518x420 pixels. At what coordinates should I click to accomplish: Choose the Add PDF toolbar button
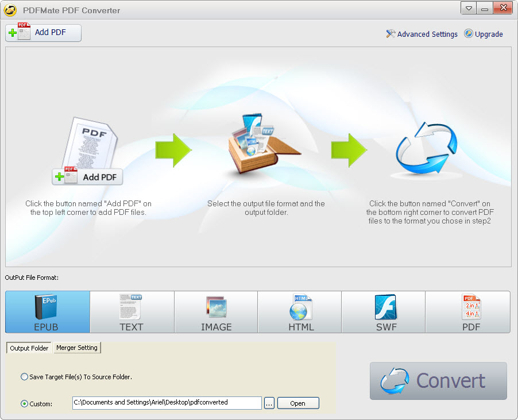43,33
